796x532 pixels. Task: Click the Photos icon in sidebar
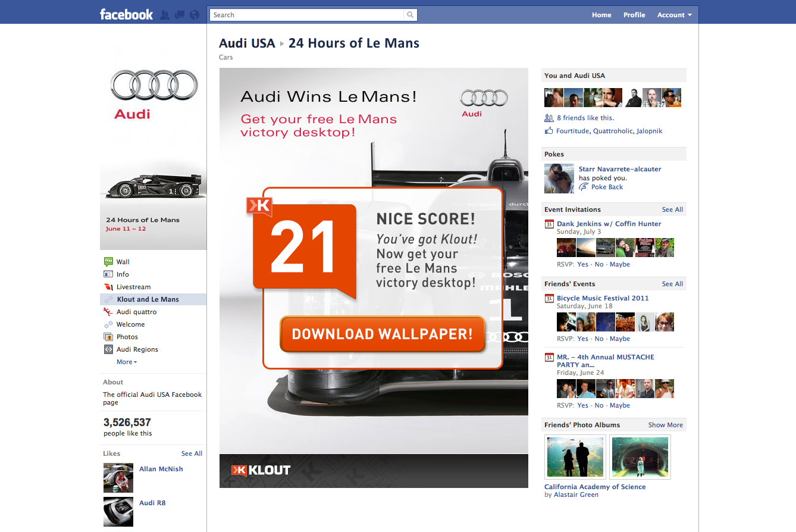(x=108, y=337)
